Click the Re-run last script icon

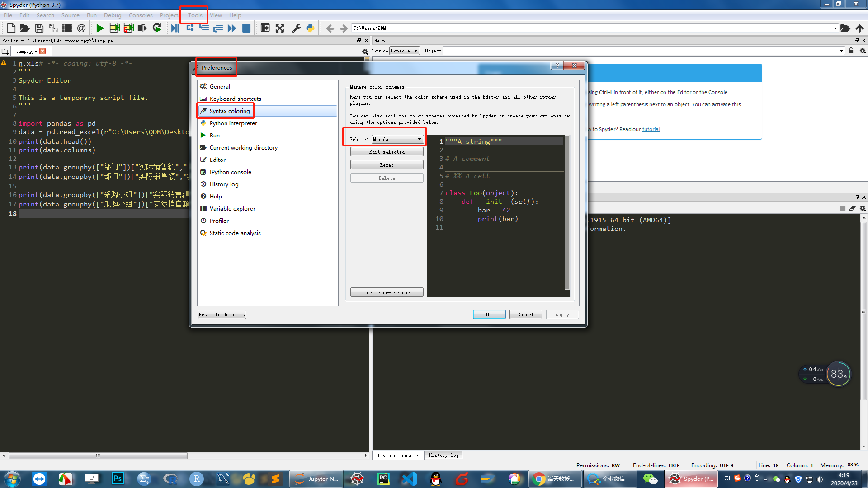click(157, 28)
